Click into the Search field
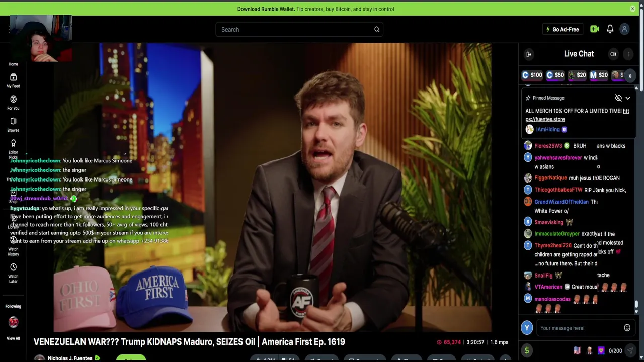Viewport: 644px width, 362px height. point(300,29)
